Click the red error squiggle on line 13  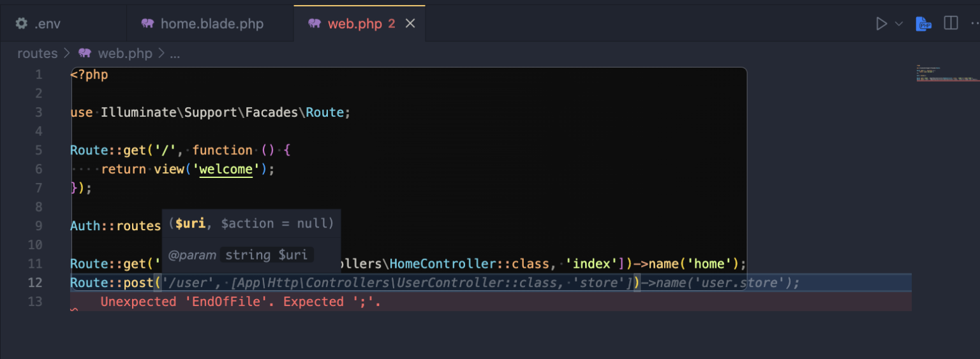(73, 310)
